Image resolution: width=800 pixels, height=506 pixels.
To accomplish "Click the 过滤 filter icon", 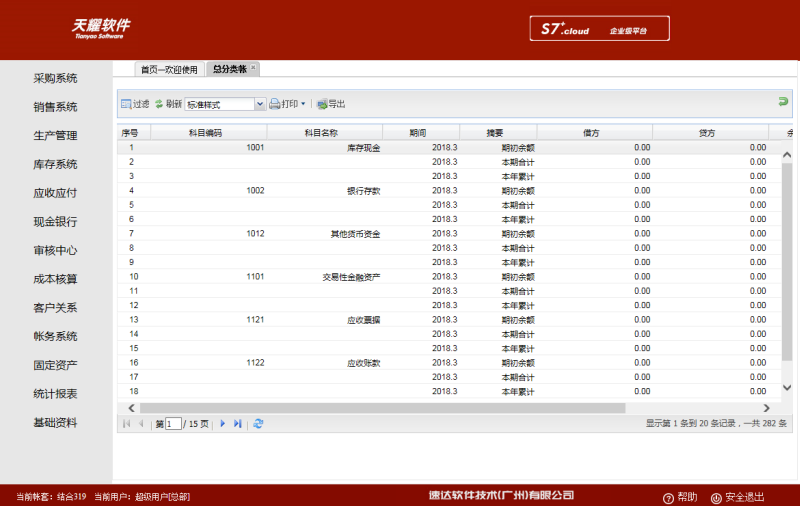I will click(x=126, y=104).
